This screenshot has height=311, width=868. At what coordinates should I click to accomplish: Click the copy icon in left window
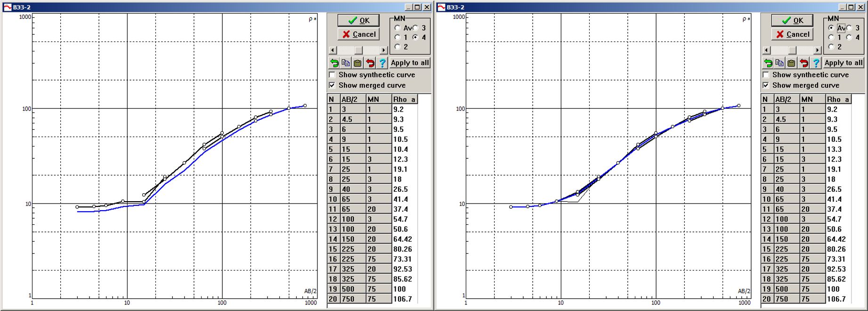click(346, 63)
